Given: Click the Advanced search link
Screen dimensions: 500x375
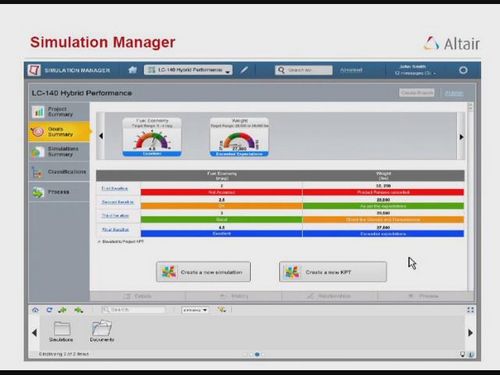Looking at the screenshot, I should click(351, 70).
